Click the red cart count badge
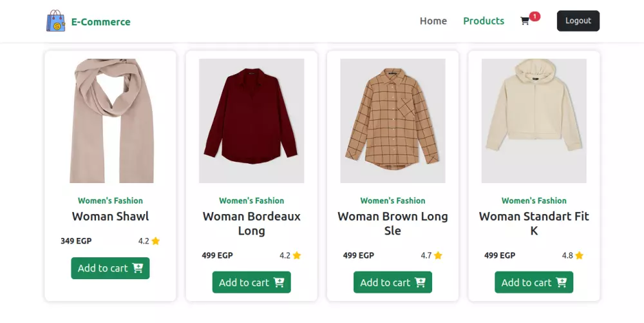This screenshot has height=323, width=644. pyautogui.click(x=535, y=16)
